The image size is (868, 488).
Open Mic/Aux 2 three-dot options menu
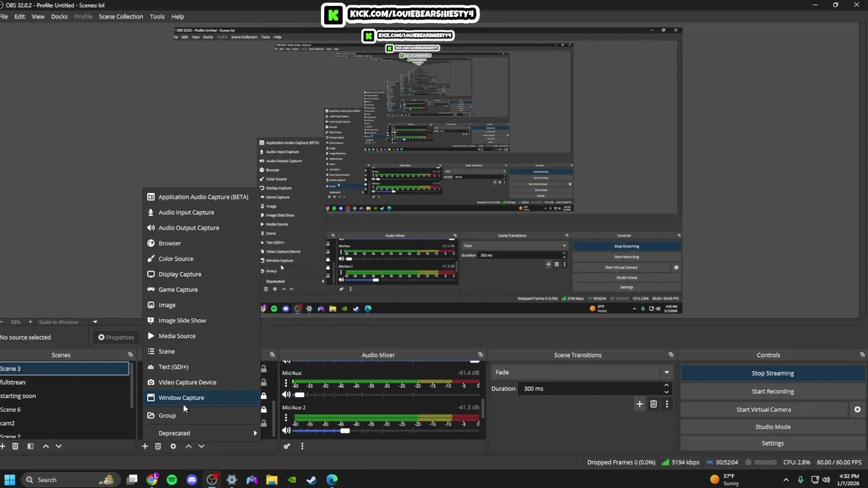285,418
